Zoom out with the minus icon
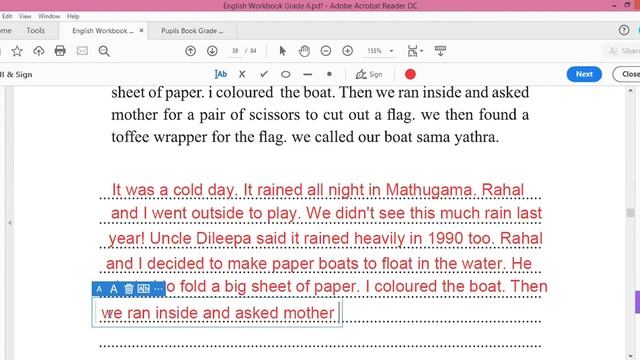 click(x=326, y=51)
